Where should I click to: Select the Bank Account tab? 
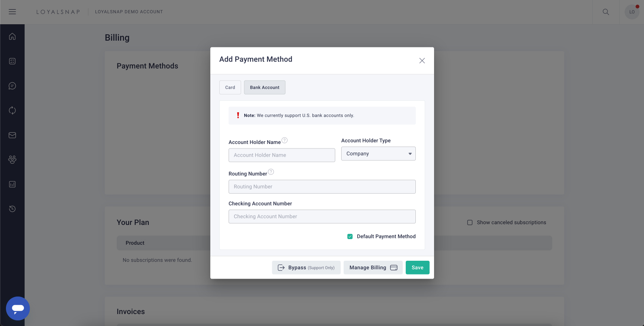[x=265, y=88]
